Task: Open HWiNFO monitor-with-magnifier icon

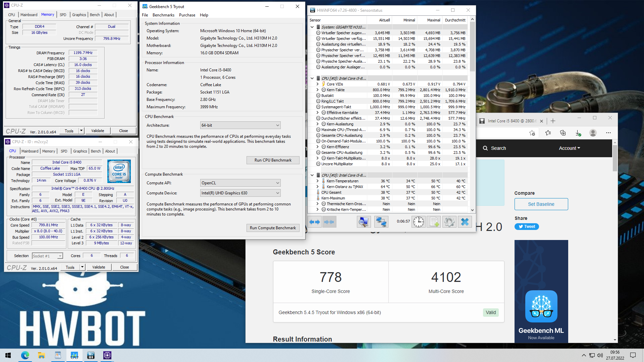Action: (364, 222)
